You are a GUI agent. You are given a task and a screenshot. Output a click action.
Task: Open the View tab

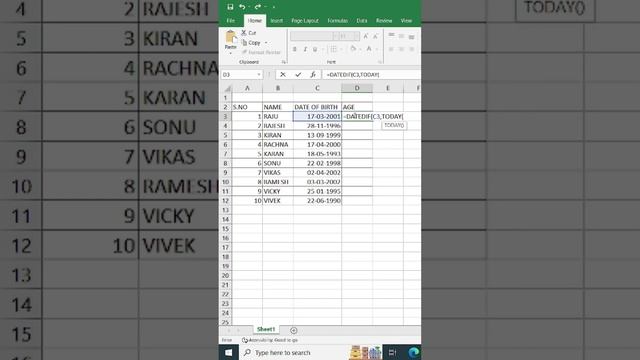pyautogui.click(x=406, y=20)
